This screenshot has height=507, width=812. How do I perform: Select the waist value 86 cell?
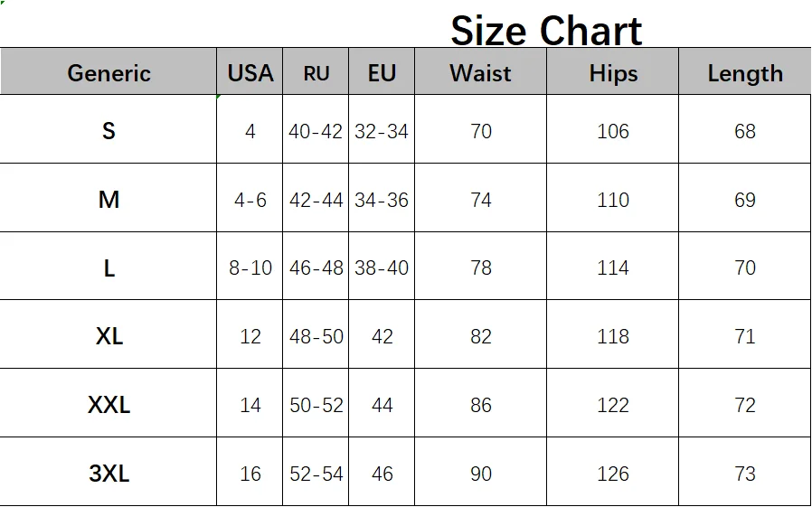pyautogui.click(x=480, y=403)
